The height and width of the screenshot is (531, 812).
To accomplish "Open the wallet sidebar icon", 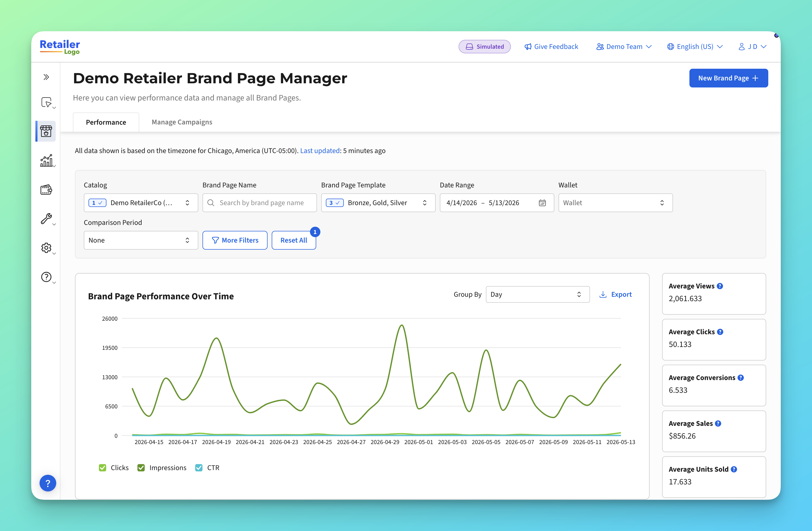I will (x=46, y=190).
